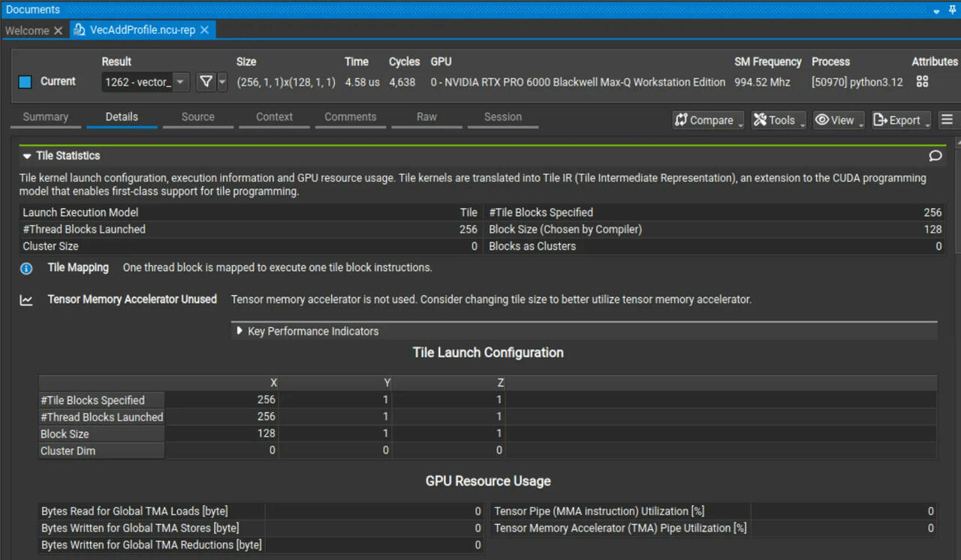Open the Attributes grid icon

(x=923, y=82)
